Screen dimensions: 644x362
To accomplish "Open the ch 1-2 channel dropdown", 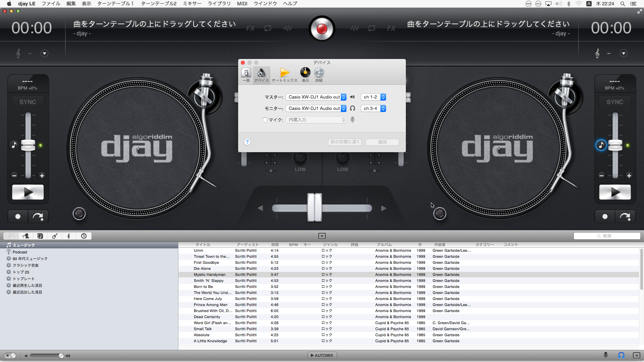I will [373, 97].
